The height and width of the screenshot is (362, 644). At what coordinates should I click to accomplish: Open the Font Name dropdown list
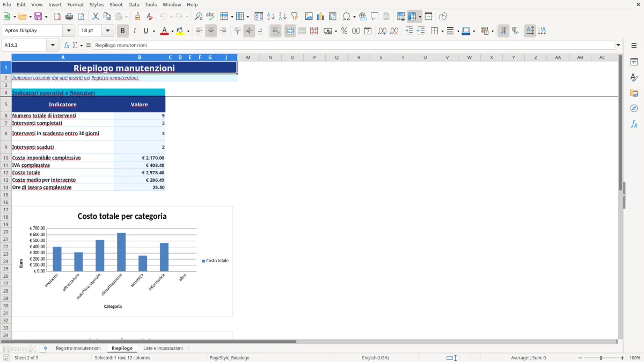pos(69,31)
